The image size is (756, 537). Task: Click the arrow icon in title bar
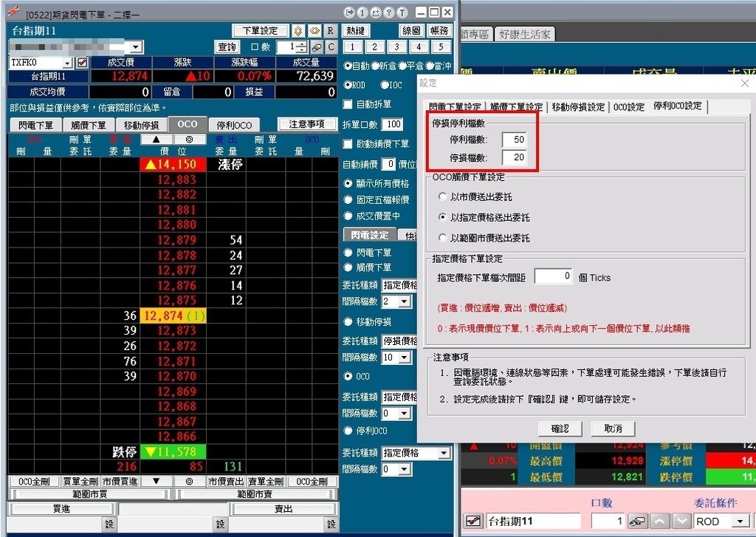click(349, 12)
